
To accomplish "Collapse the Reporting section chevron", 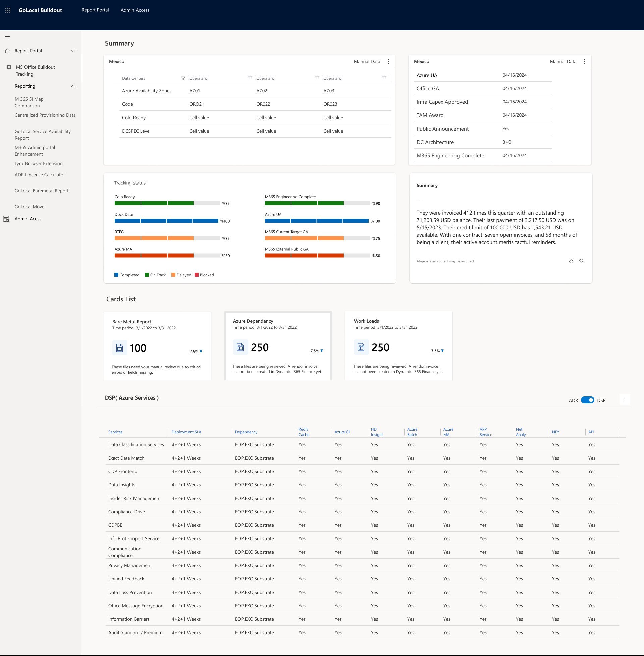I will [x=73, y=86].
